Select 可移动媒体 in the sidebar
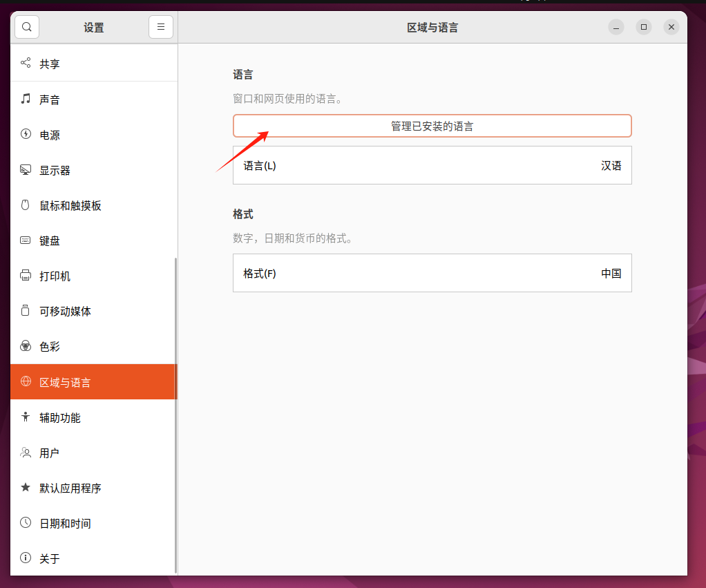 click(94, 311)
